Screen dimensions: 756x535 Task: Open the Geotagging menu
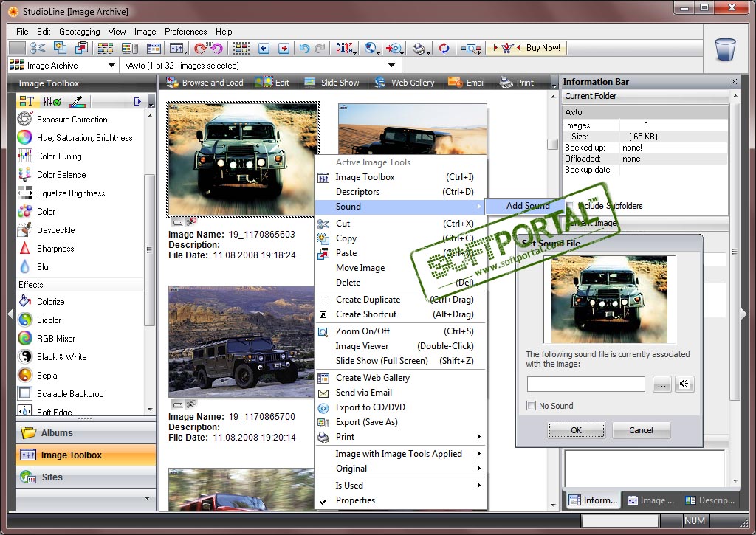click(80, 31)
